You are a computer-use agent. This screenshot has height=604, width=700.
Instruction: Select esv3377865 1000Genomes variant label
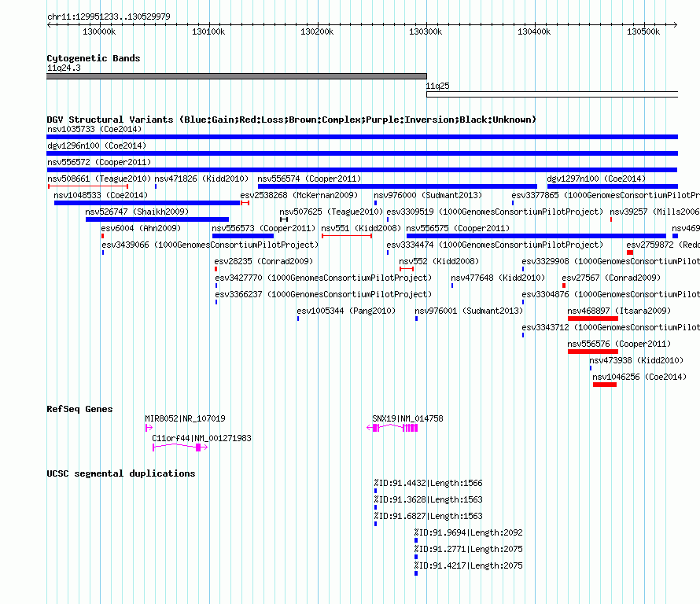tap(606, 196)
